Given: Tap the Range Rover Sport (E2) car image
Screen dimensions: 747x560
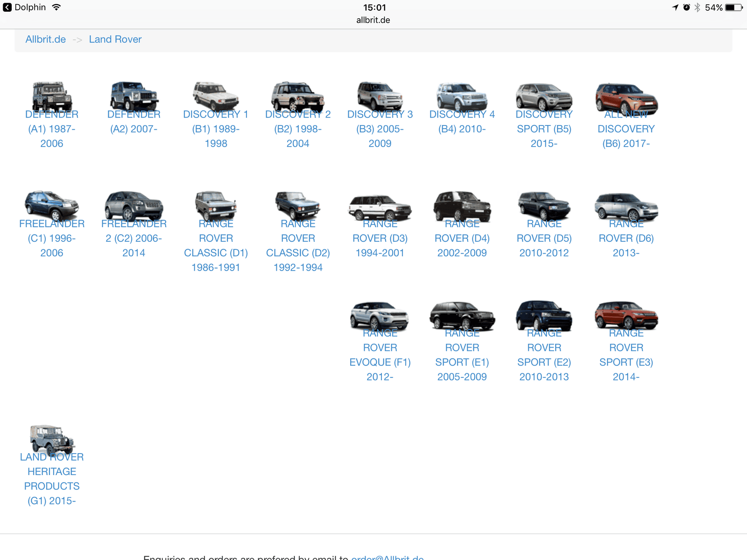Looking at the screenshot, I should pyautogui.click(x=544, y=315).
